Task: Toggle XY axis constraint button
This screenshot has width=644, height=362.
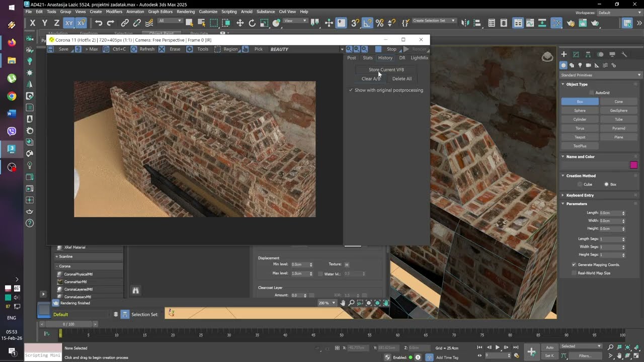Action: [68, 23]
